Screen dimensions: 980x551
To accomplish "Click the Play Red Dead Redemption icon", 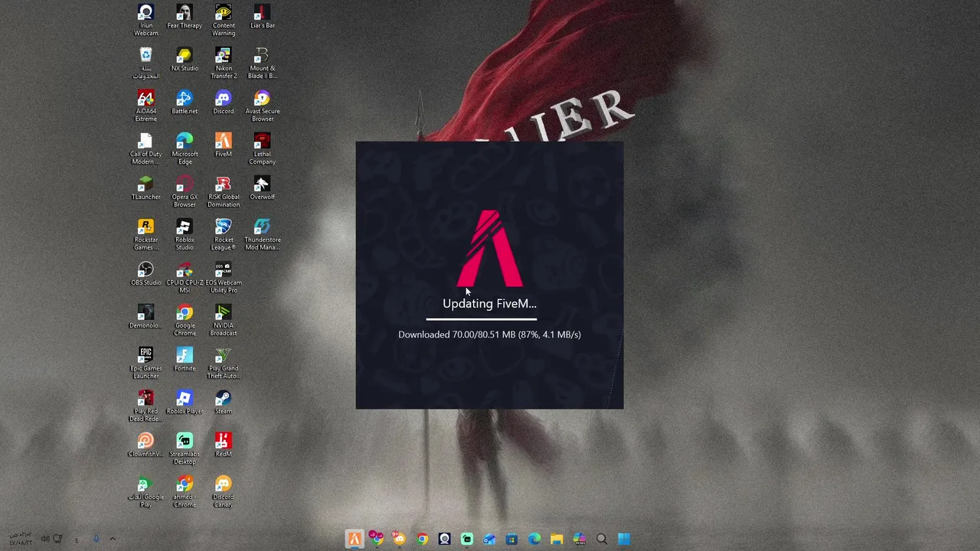I will tap(145, 406).
